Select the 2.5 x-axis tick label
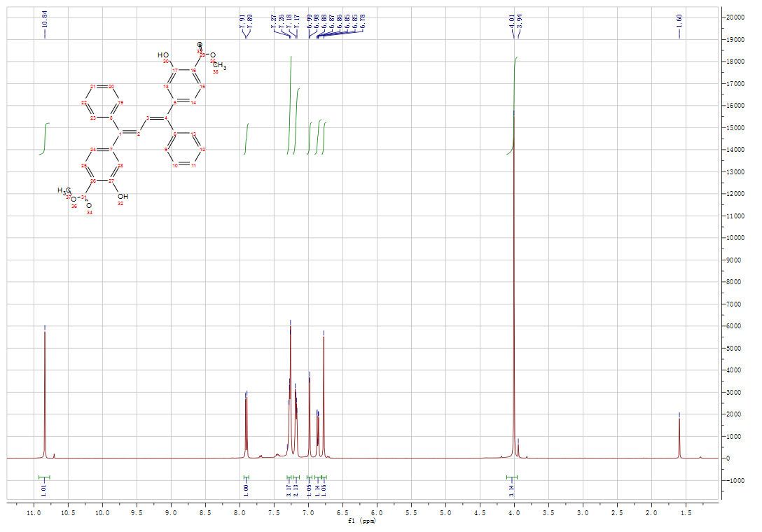762x532 pixels. 617,513
